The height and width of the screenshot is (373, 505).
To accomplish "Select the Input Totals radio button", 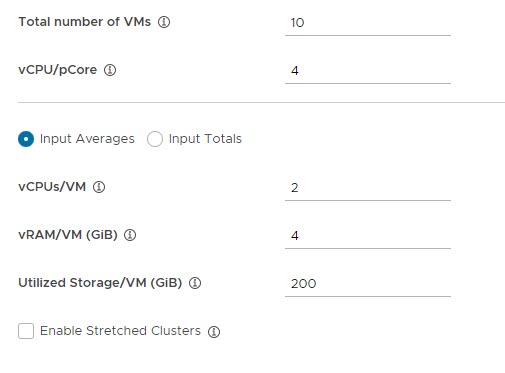I will (x=155, y=139).
